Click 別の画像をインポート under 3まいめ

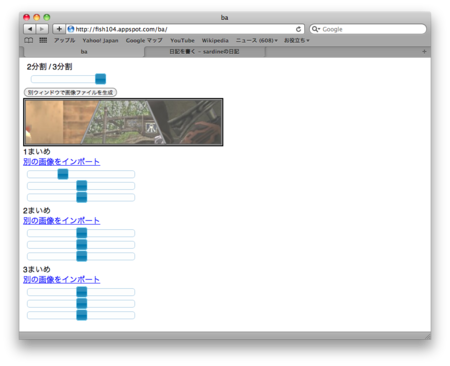61,280
